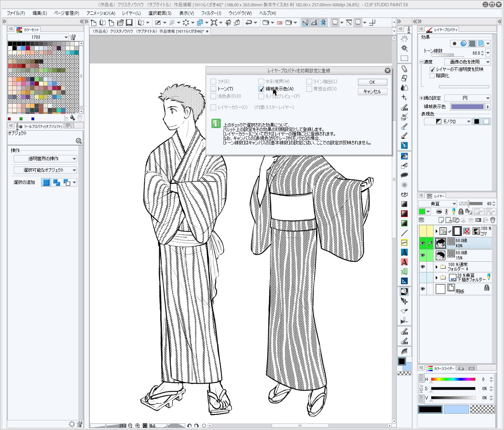Toggle the Lock layer padlock icon
This screenshot has height=430, width=504.
tap(461, 211)
